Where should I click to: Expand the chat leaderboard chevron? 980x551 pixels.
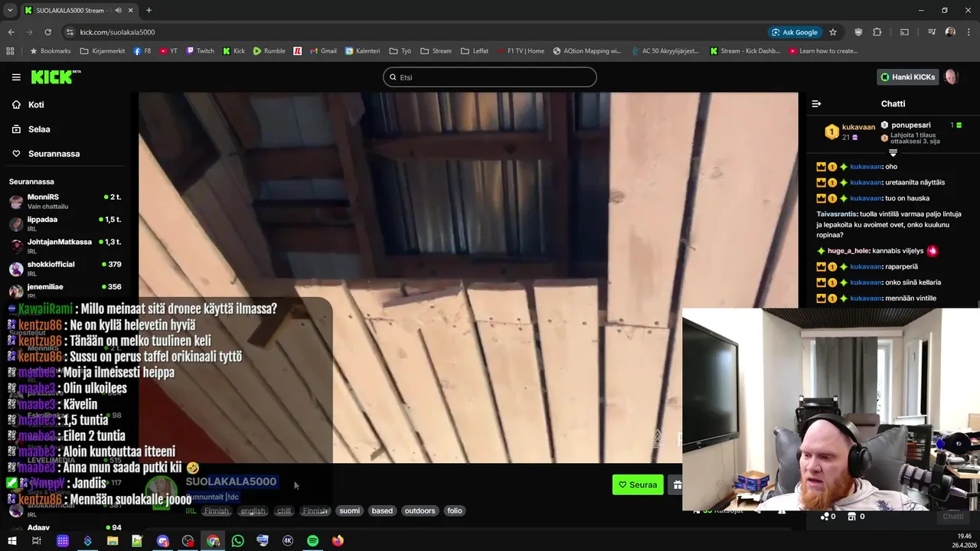click(x=893, y=153)
